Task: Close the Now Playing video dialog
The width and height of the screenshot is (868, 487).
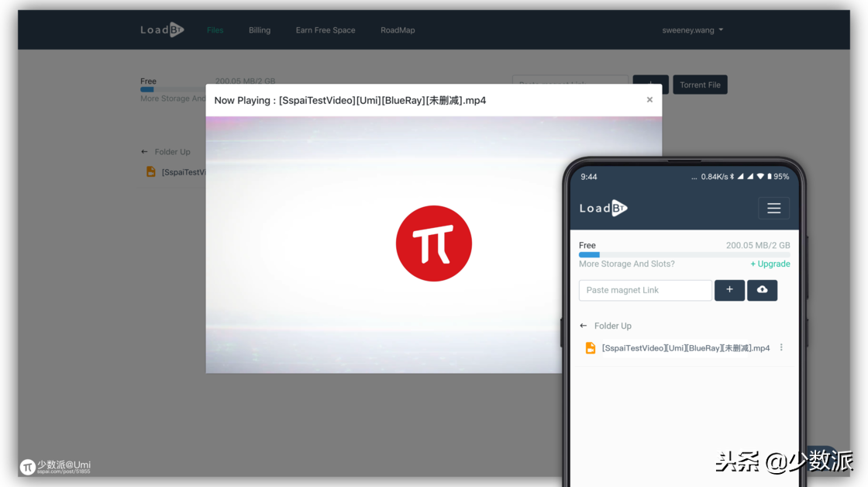Action: click(649, 100)
